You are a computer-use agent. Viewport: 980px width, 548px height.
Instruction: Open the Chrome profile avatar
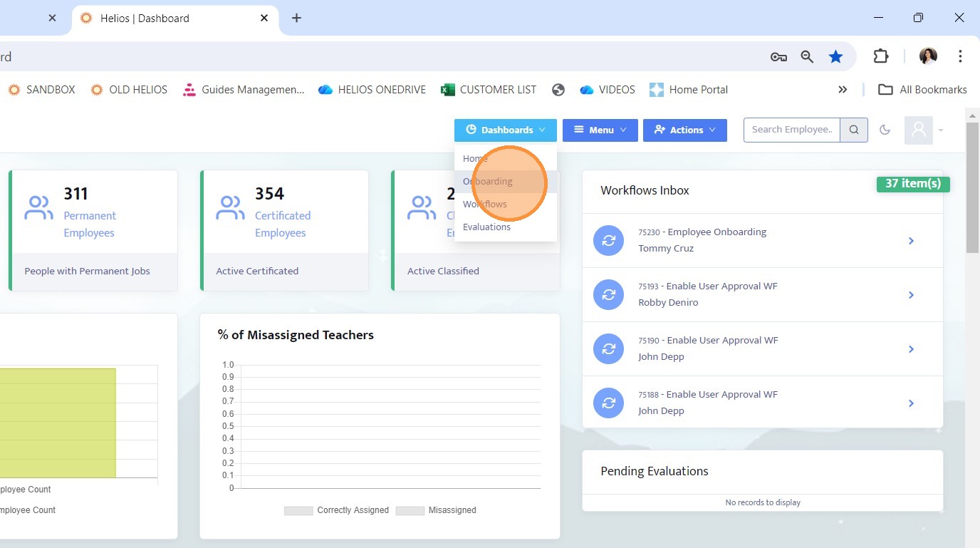pyautogui.click(x=928, y=56)
